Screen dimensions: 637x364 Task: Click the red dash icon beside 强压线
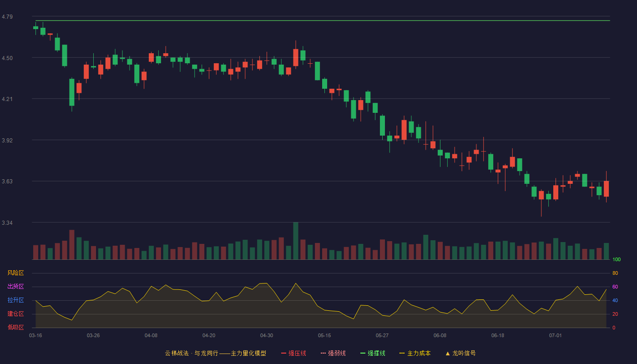click(283, 353)
